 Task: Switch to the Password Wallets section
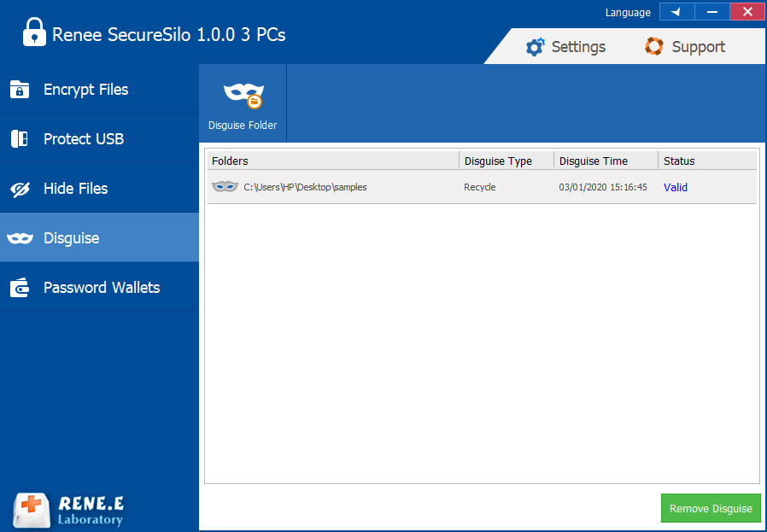99,288
